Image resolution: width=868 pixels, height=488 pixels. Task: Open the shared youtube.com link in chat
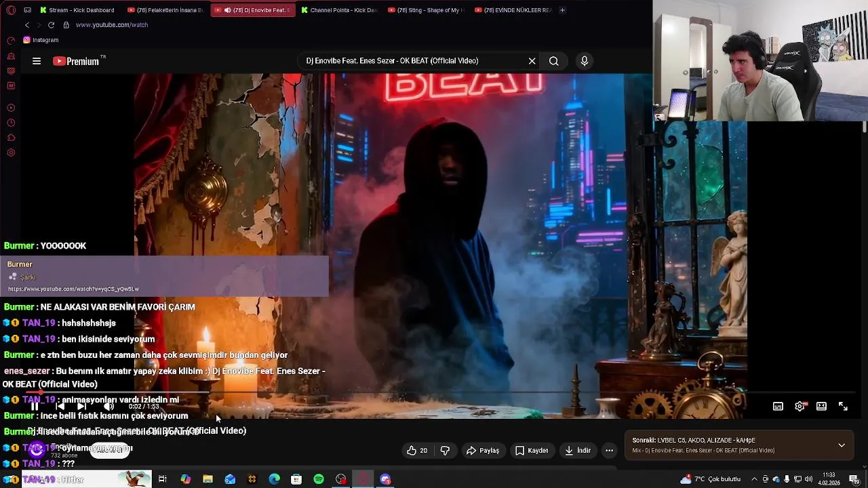[73, 289]
